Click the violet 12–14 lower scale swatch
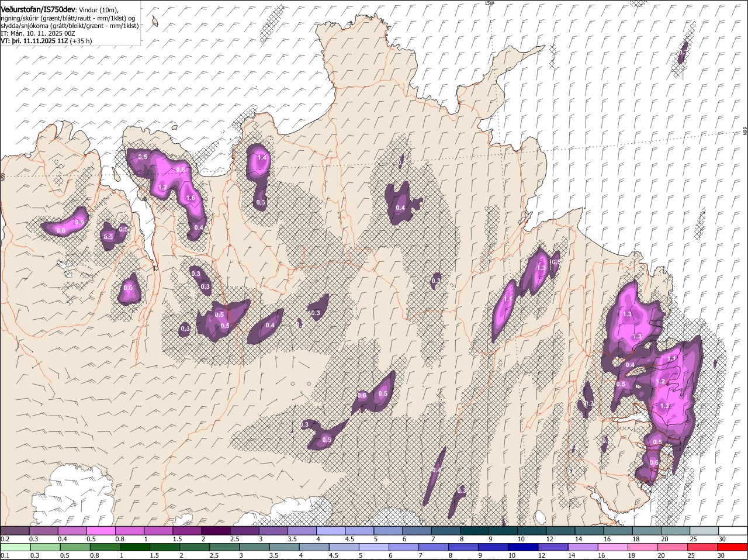748x560 pixels. click(x=553, y=547)
